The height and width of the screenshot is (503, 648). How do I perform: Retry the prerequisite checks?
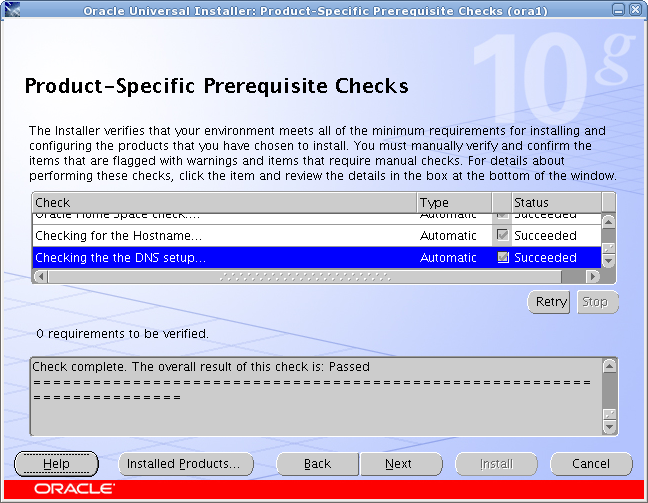coord(549,302)
